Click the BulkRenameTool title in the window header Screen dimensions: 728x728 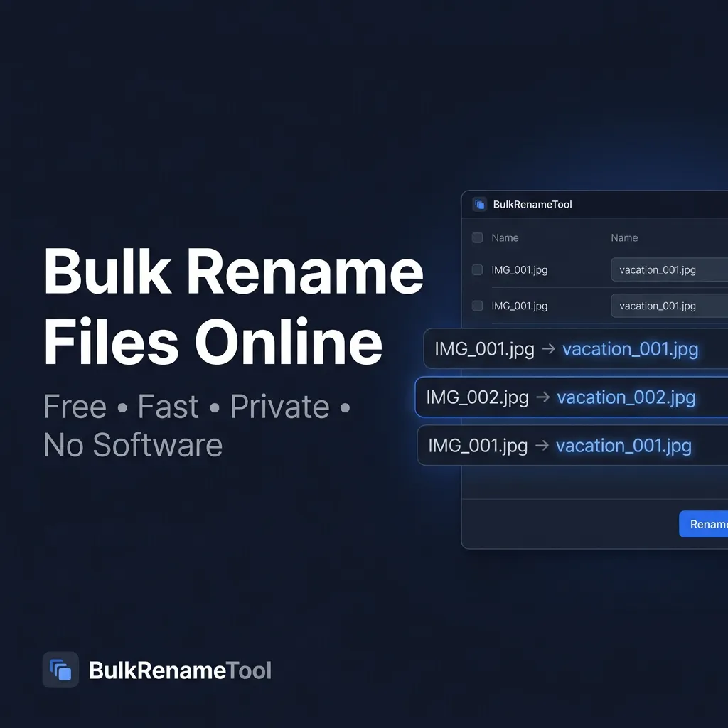tap(532, 204)
